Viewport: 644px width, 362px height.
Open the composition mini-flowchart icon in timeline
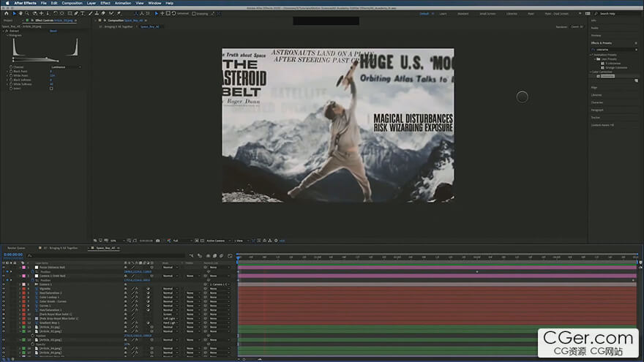(x=192, y=256)
